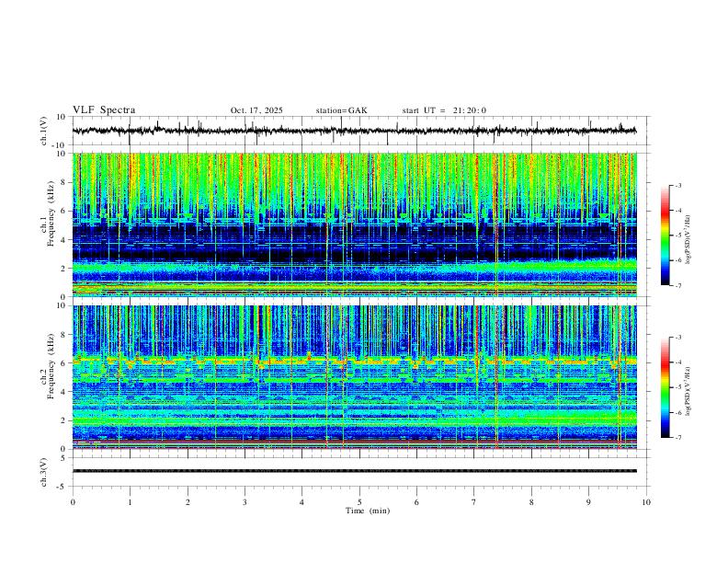Screen dimensions: 728x563
Task: Click the 'station=GAK' label
Action: (341, 110)
